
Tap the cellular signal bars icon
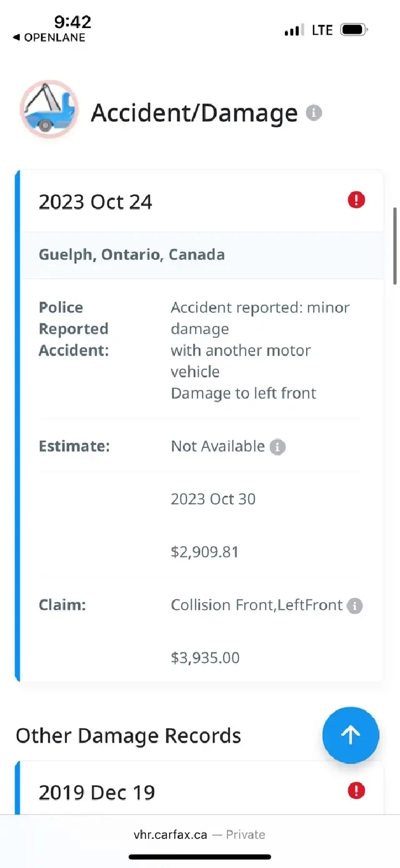click(294, 30)
